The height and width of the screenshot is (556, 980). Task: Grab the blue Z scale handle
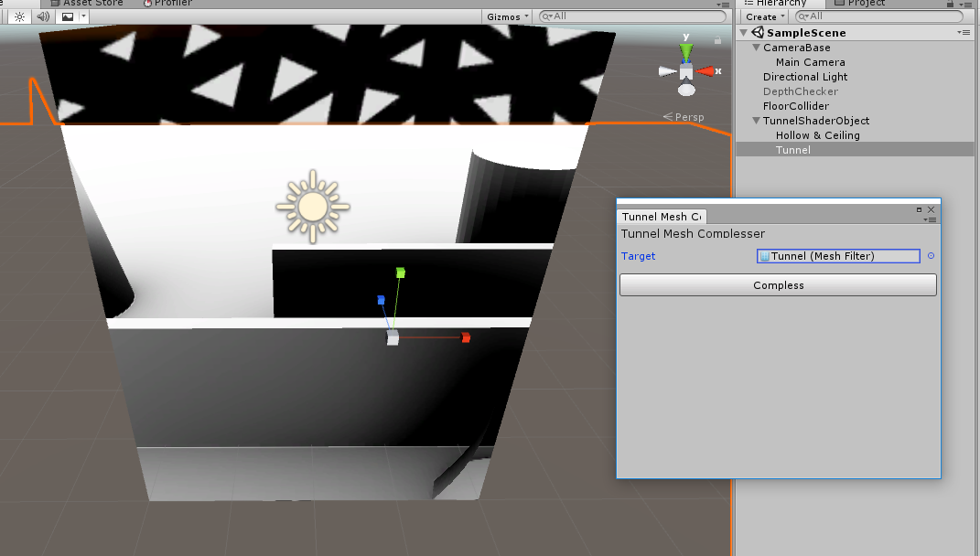pos(382,301)
